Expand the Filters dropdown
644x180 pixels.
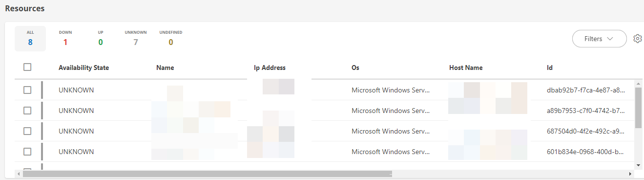pyautogui.click(x=599, y=39)
